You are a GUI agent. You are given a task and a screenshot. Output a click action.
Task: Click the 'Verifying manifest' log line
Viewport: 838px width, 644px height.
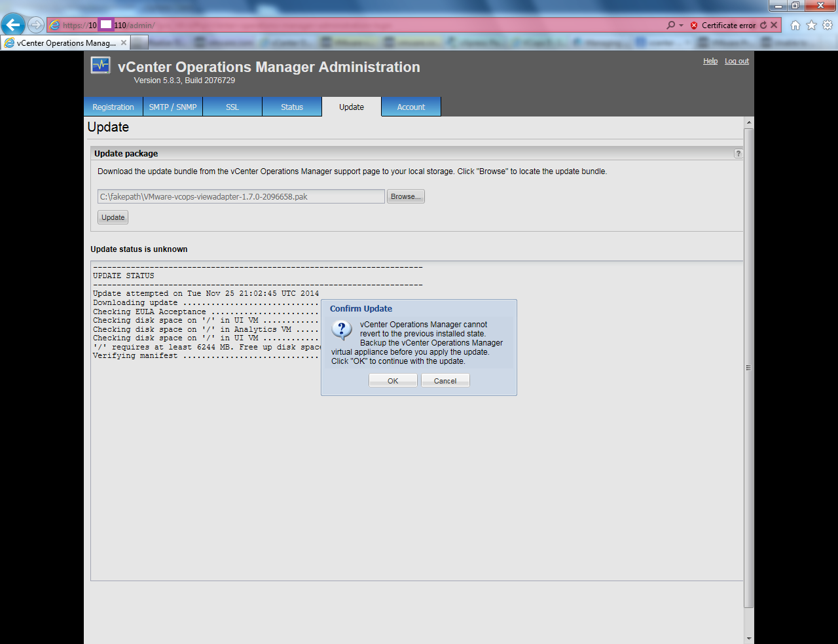tap(206, 356)
